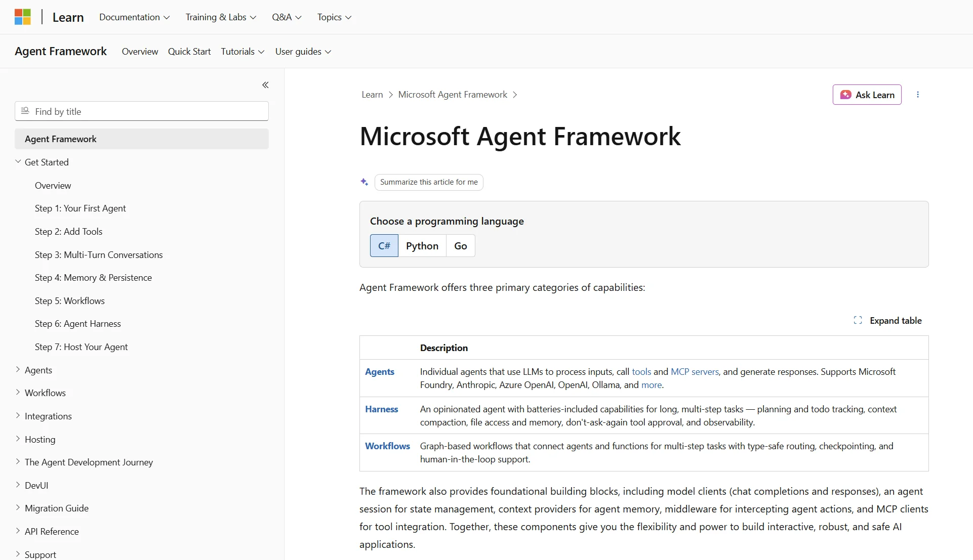Open Overview under Get Started

pos(53,186)
